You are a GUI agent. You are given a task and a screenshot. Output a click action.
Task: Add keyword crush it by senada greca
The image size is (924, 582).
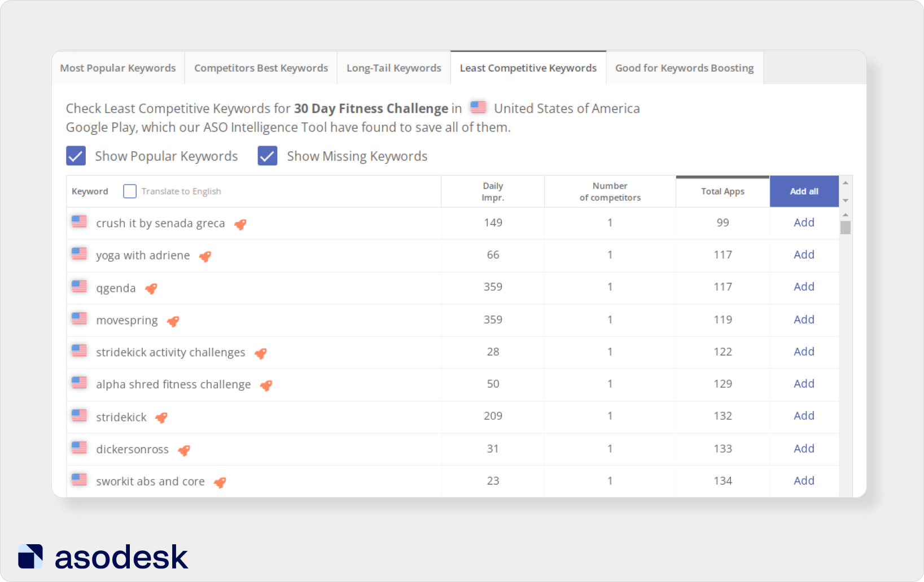(804, 222)
